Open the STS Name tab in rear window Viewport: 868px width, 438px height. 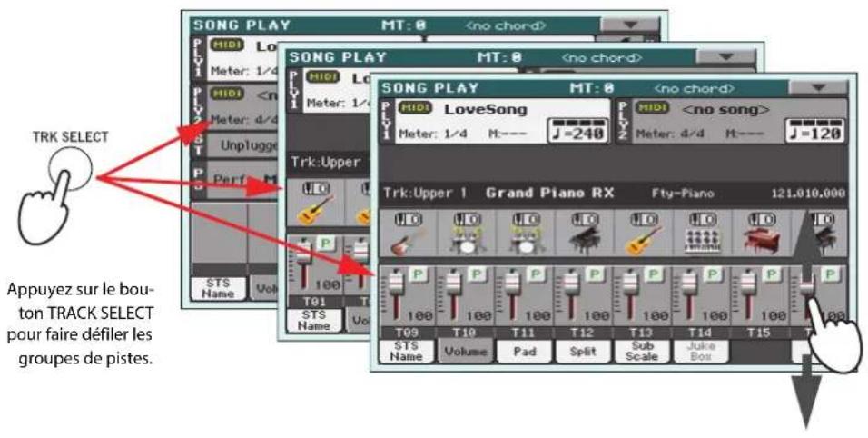218,288
